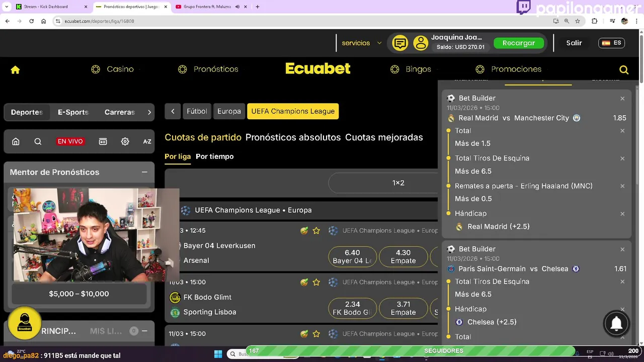Open the bet slip coupon icon in sidebar
This screenshot has width=644, height=362.
103,142
